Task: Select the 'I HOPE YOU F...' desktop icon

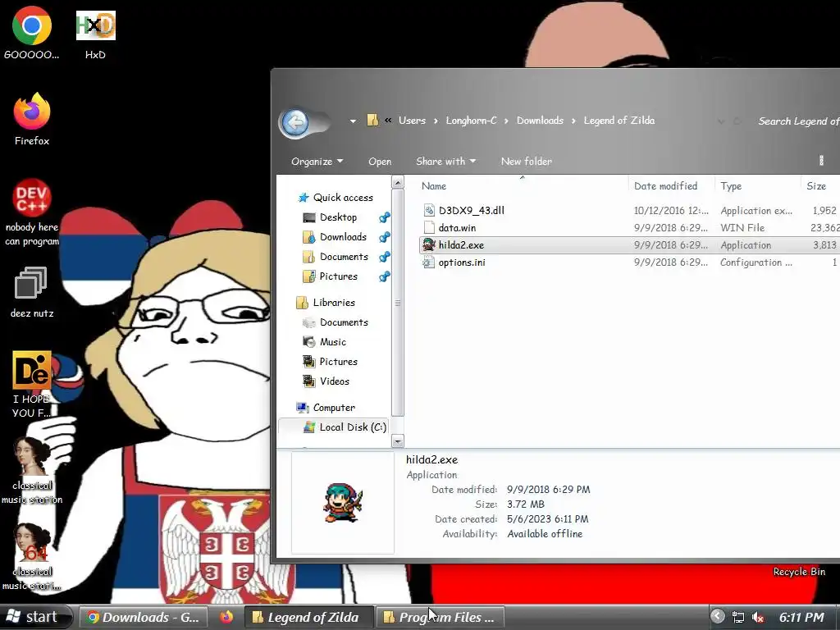Action: point(32,384)
